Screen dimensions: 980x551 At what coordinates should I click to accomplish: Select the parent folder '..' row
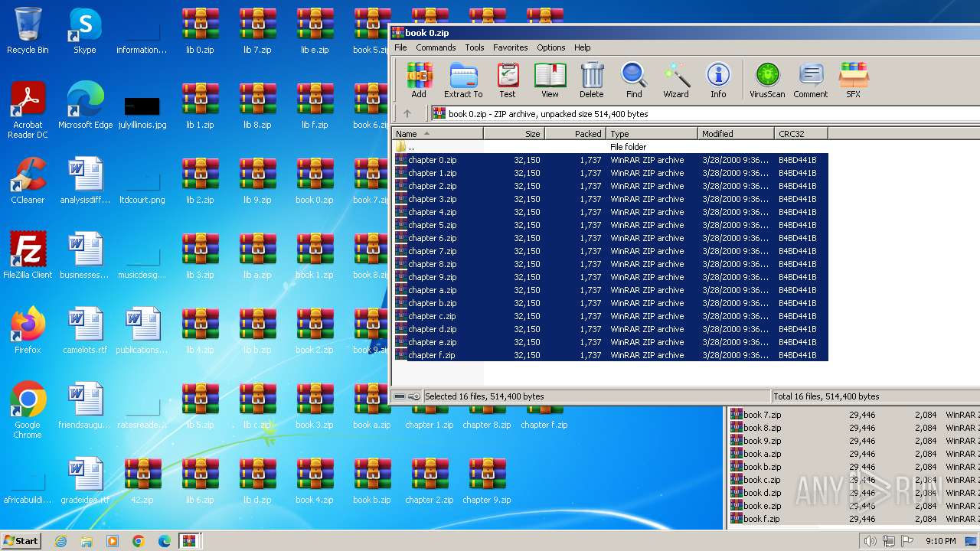coord(611,147)
